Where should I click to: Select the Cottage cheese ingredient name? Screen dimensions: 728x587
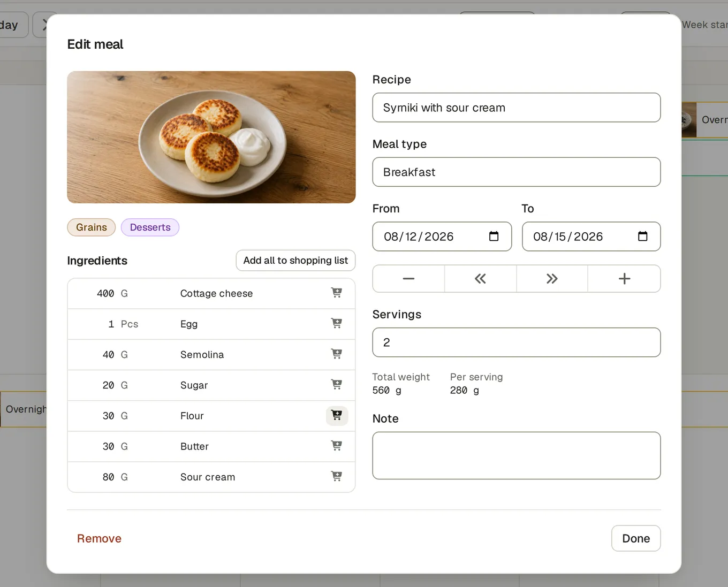point(216,293)
